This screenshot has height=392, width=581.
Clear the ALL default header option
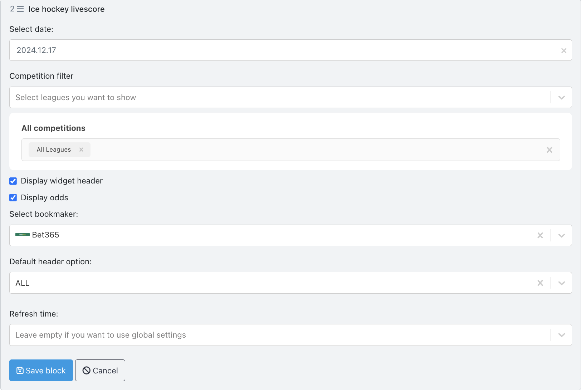click(x=540, y=283)
